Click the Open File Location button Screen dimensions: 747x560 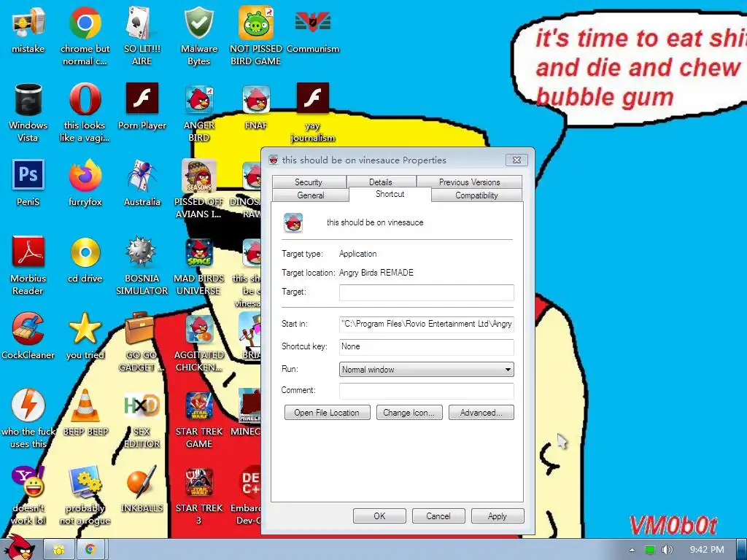[x=327, y=413]
